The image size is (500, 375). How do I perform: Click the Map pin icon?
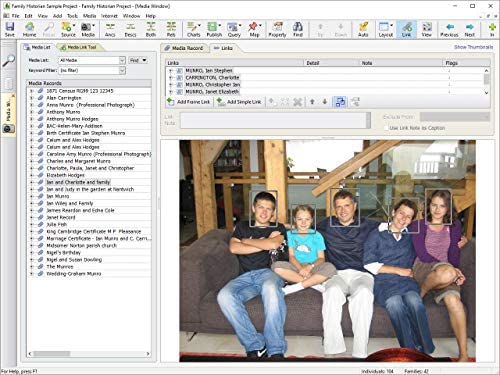pos(254,29)
